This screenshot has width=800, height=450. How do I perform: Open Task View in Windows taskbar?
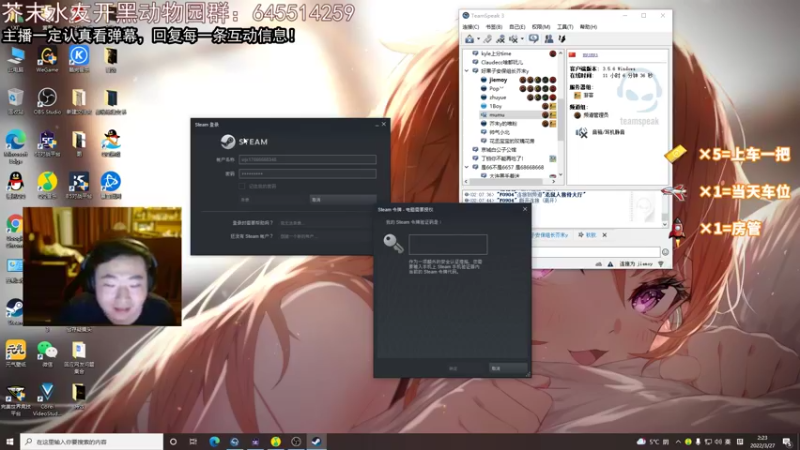193,441
